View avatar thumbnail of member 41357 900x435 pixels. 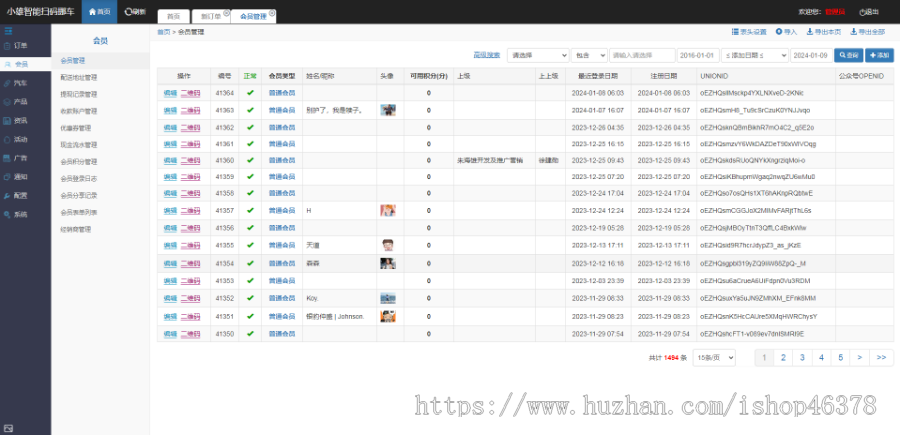pos(388,211)
